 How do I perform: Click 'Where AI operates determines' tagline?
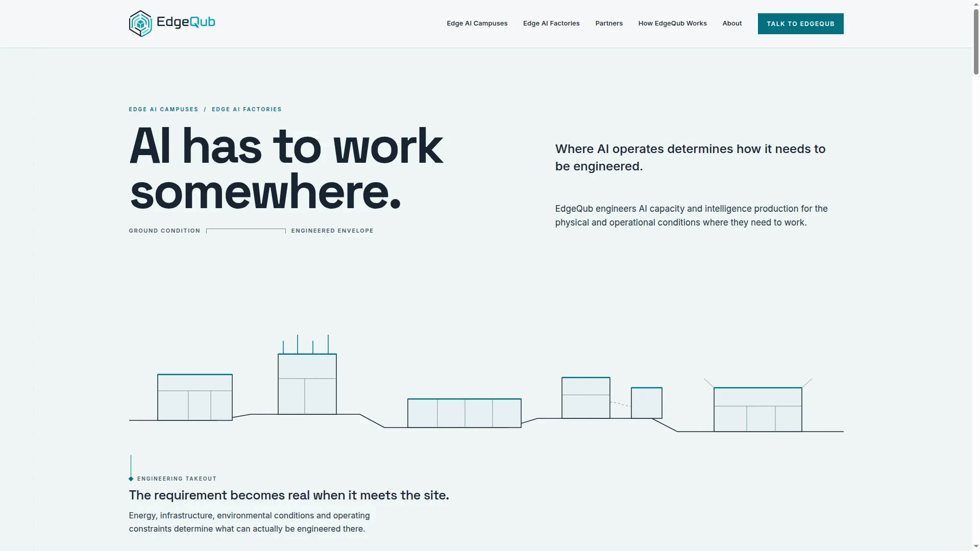point(690,158)
